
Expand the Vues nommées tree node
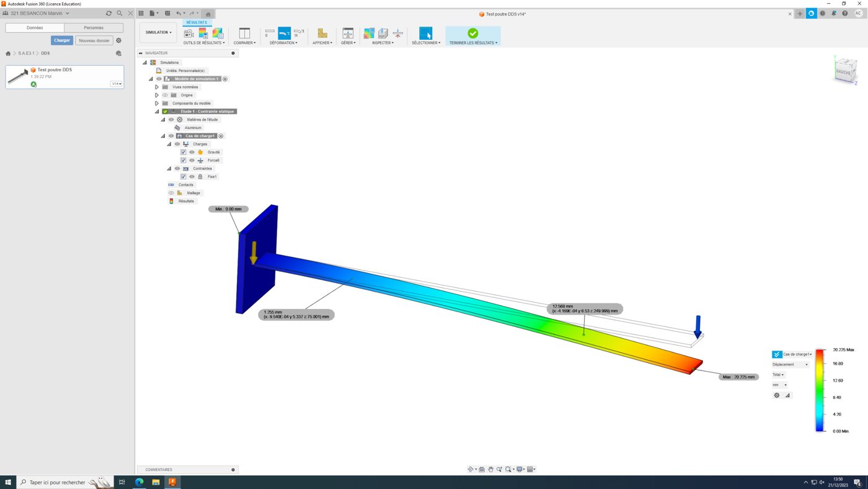(x=157, y=87)
